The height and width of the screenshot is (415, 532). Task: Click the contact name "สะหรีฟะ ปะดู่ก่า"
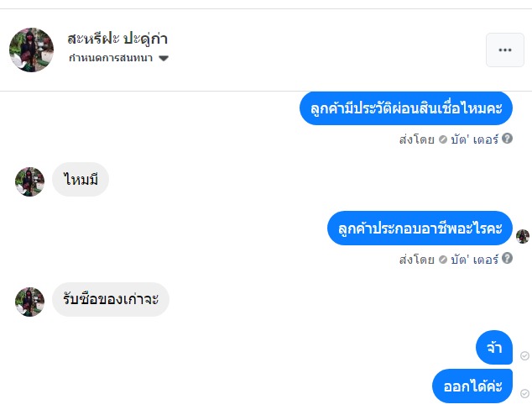tap(117, 39)
